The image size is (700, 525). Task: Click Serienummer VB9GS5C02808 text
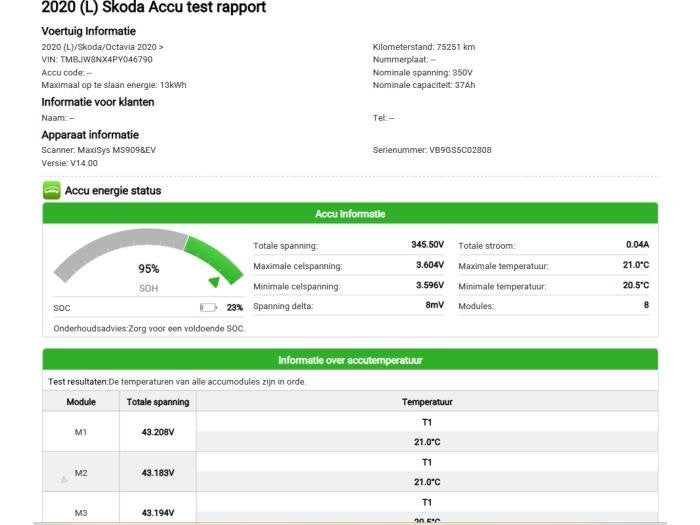[432, 150]
